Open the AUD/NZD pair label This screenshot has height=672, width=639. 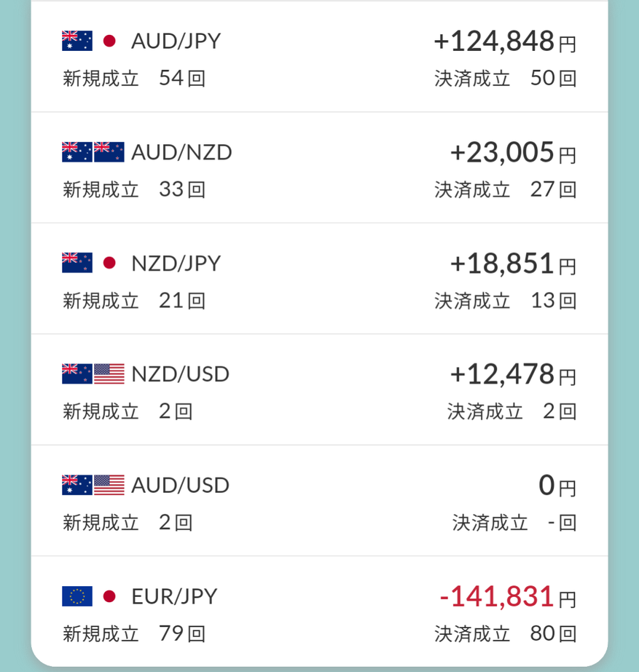tap(181, 152)
